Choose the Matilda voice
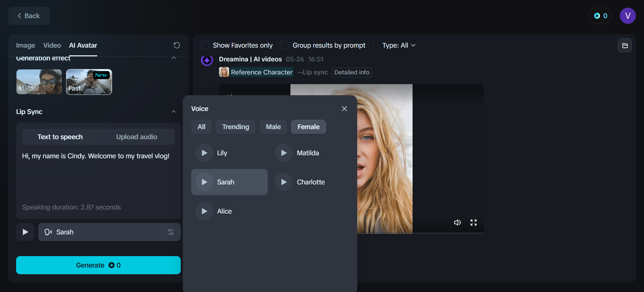This screenshot has width=644, height=292. point(309,153)
